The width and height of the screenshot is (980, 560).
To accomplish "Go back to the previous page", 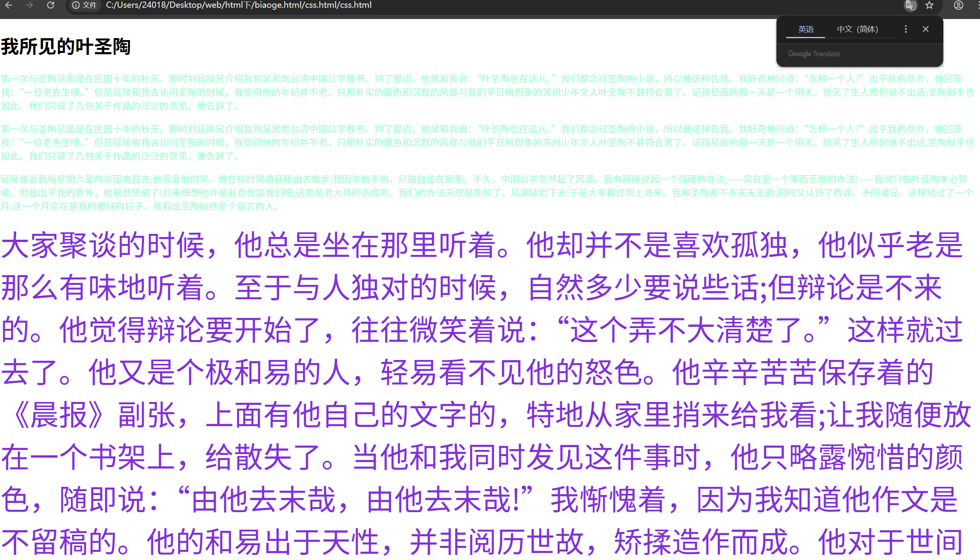I will click(9, 5).
